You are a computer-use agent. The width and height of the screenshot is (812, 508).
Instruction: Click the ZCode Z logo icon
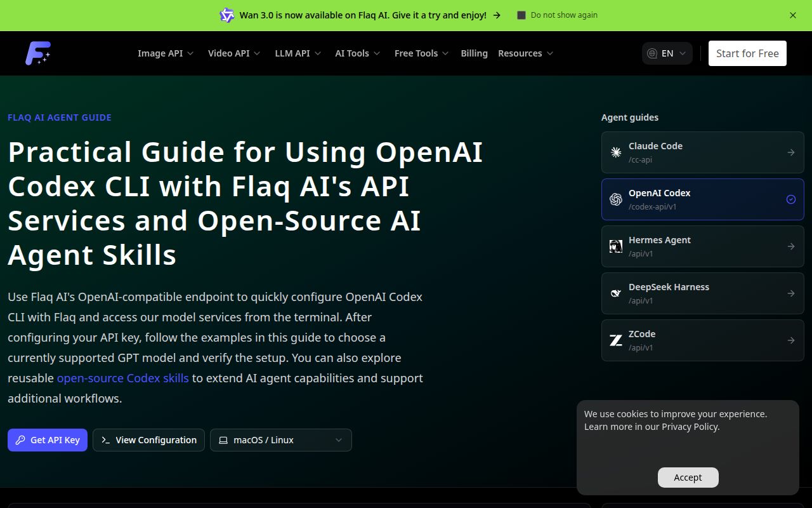[x=616, y=340]
